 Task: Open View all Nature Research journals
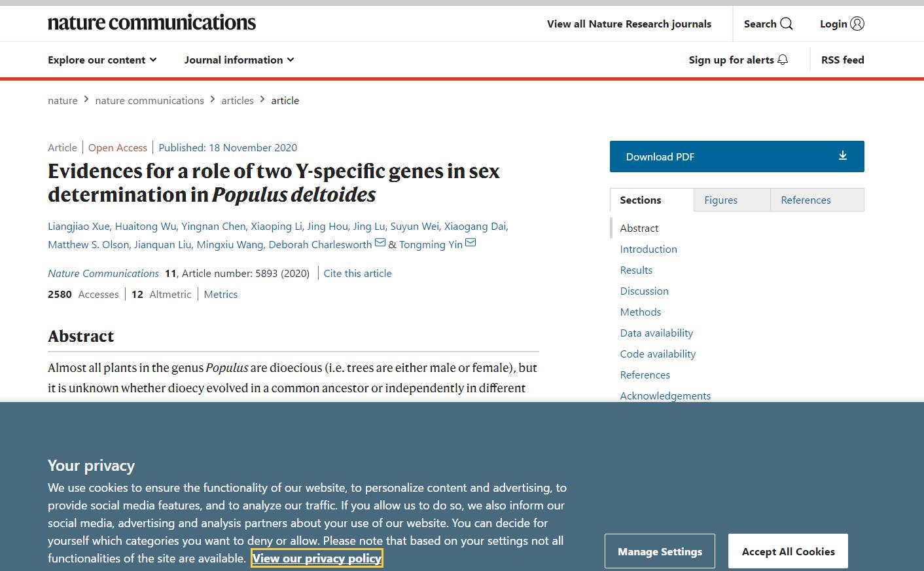point(629,24)
